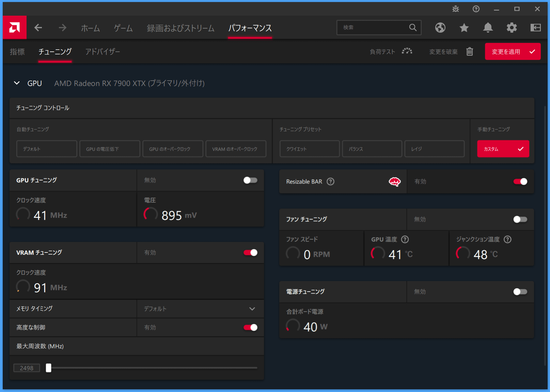Click the stress test gauge icon

pyautogui.click(x=407, y=51)
